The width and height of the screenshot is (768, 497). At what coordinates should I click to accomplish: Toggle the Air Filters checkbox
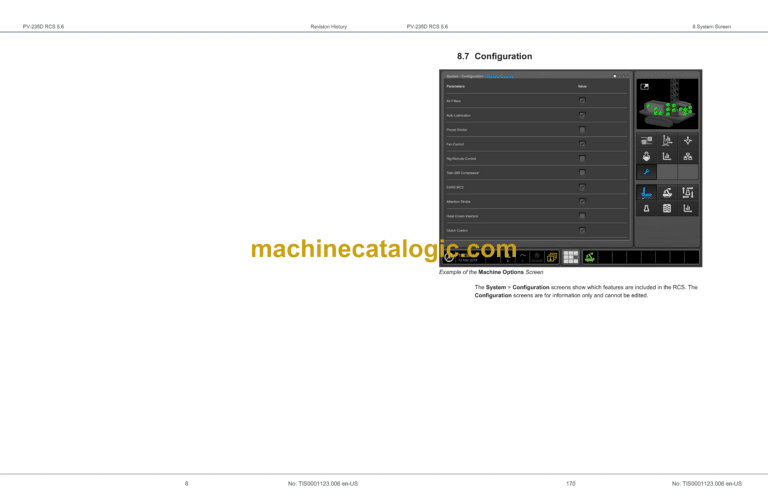[x=582, y=101]
